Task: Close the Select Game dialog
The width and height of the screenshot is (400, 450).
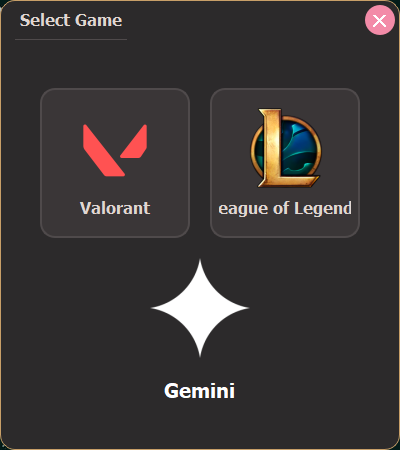Action: coord(380,20)
